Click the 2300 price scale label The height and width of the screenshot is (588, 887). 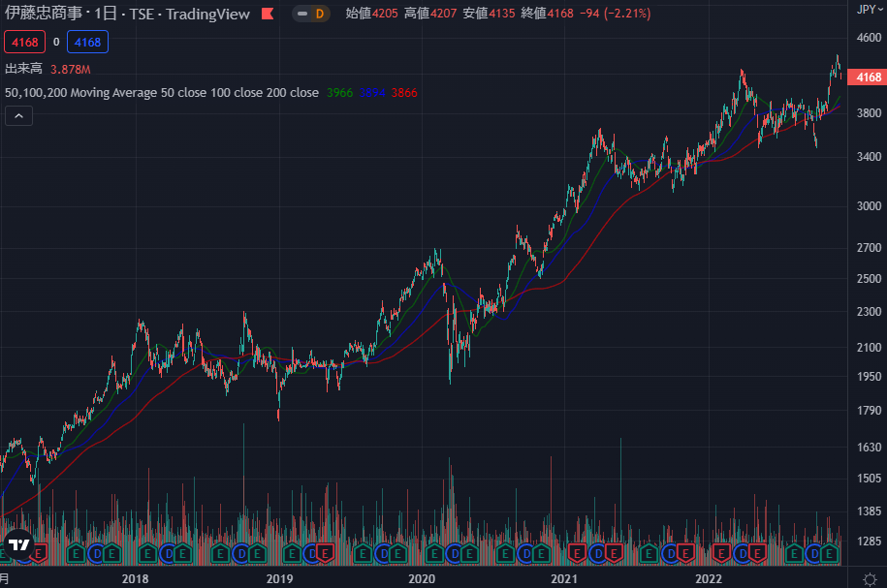869,312
